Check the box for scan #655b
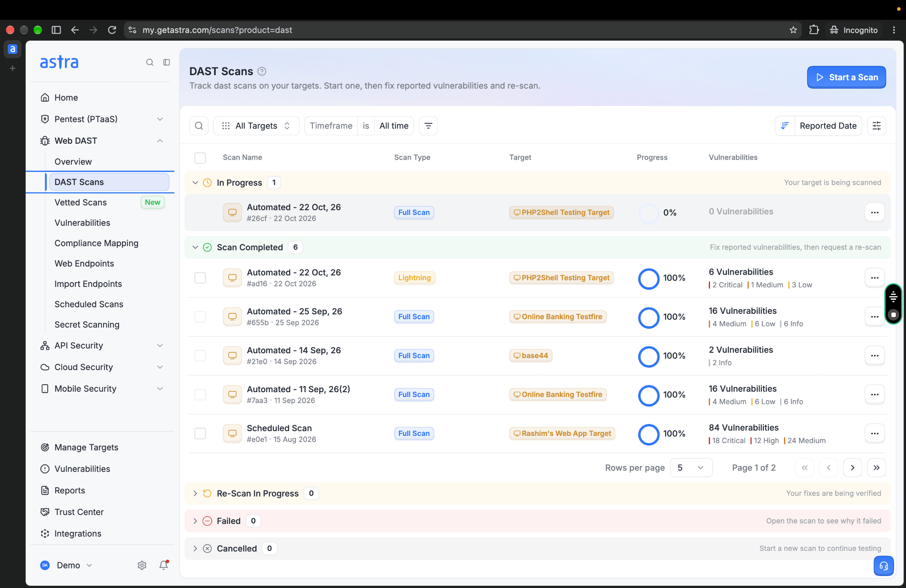 pyautogui.click(x=200, y=317)
